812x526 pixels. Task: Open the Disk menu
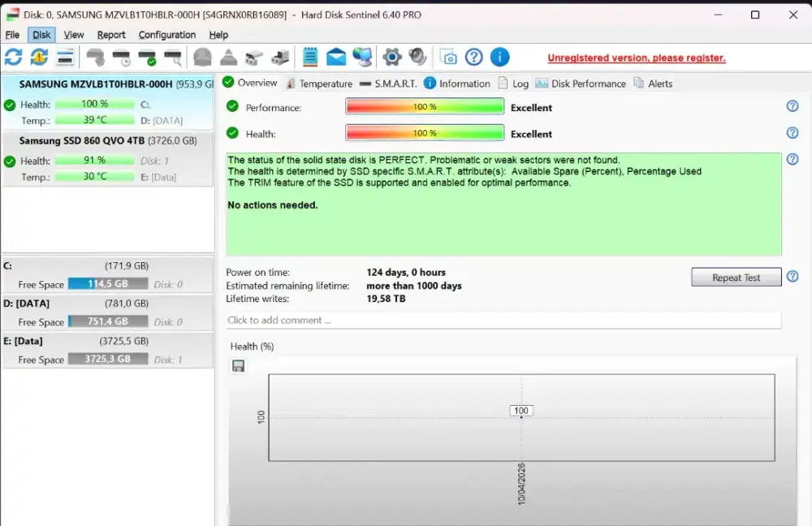tap(41, 35)
